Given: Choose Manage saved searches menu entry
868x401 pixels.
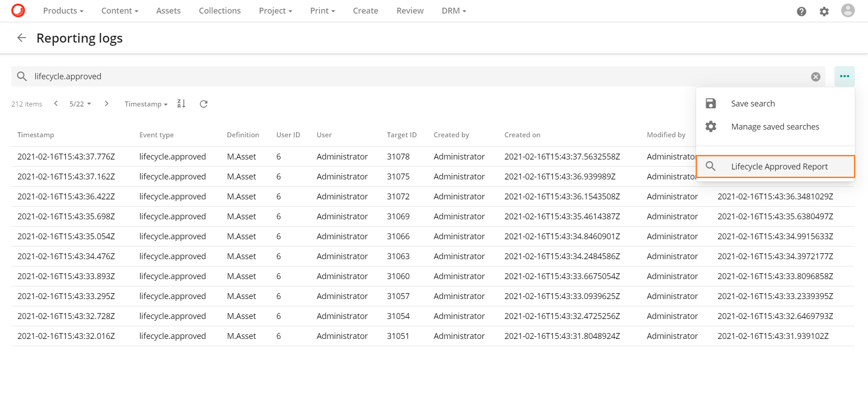Looking at the screenshot, I should 775,126.
